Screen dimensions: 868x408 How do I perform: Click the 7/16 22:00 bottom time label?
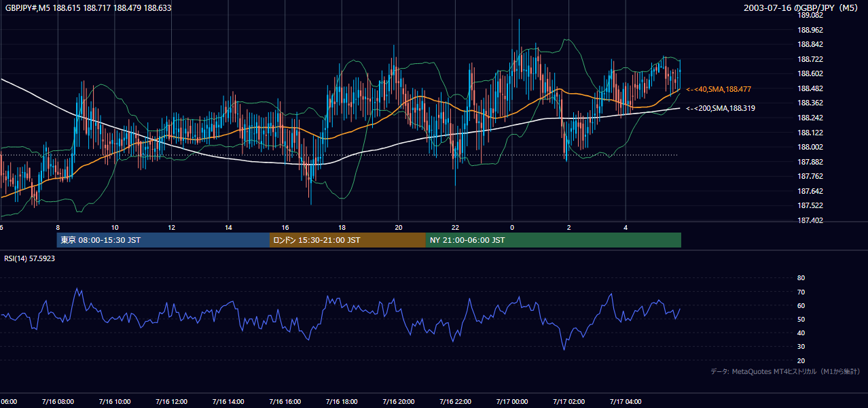(x=455, y=402)
